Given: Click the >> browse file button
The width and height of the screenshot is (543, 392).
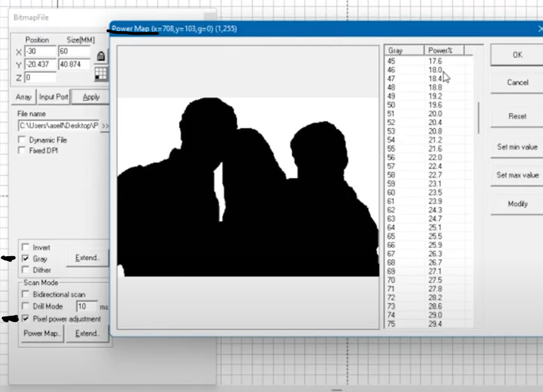Looking at the screenshot, I should coord(105,126).
